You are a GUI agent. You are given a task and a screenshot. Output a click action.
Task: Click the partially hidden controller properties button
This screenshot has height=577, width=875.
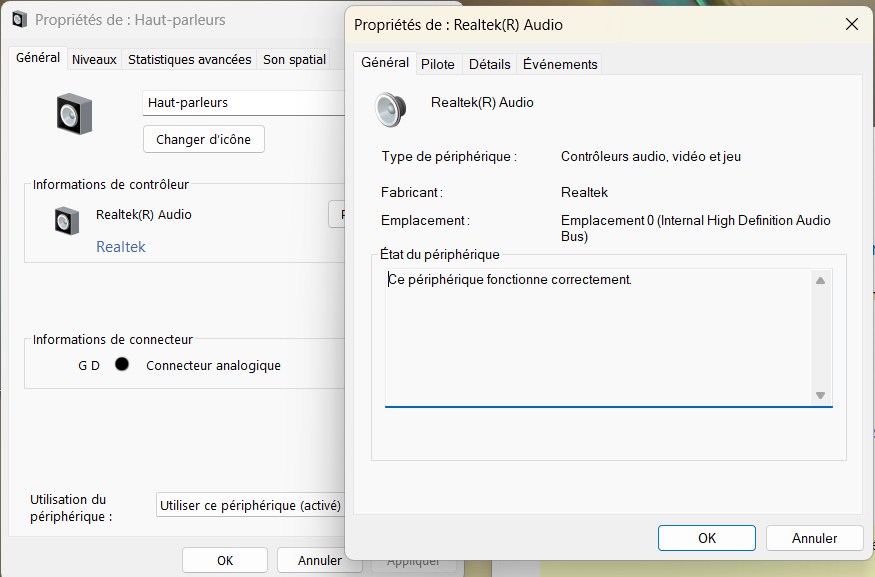[x=337, y=214]
